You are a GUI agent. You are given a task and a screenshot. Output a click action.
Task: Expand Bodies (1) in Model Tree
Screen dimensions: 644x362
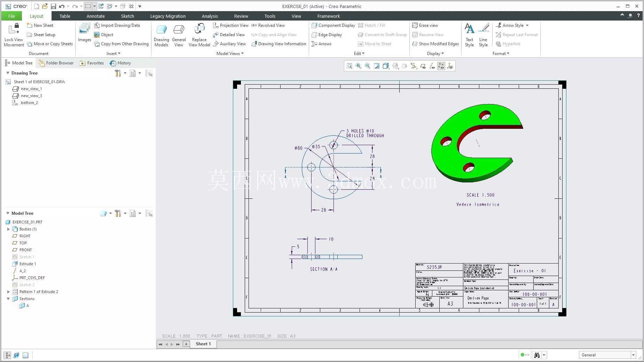tap(8, 229)
